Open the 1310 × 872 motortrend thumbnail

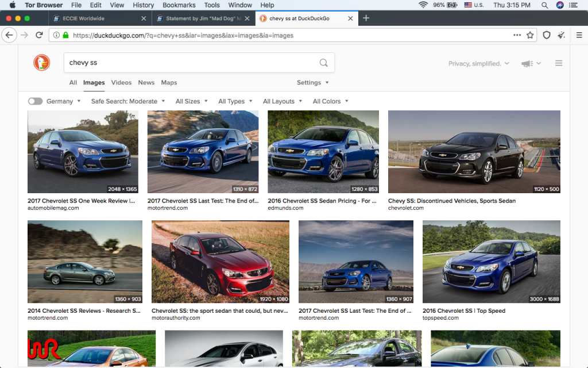[x=203, y=152]
